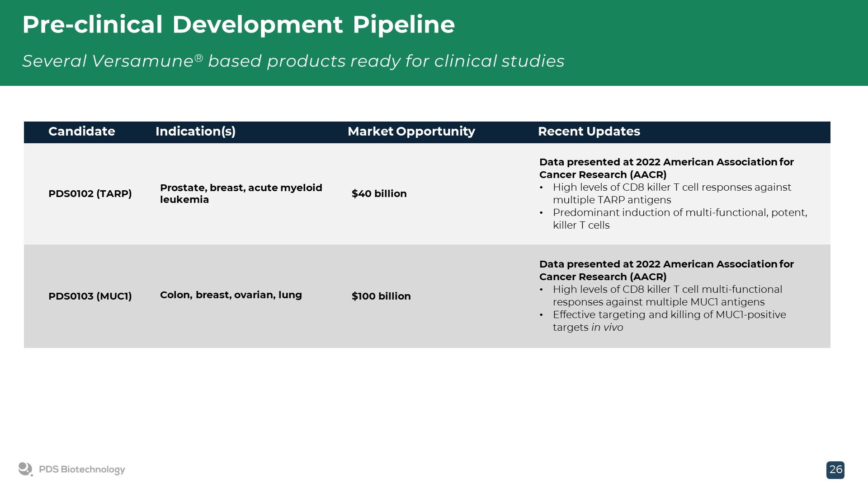Click the $100 billion market value
868x488 pixels.
(381, 296)
